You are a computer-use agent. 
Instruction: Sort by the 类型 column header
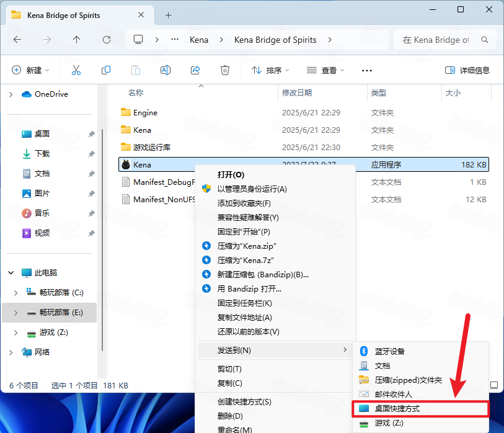tap(378, 93)
